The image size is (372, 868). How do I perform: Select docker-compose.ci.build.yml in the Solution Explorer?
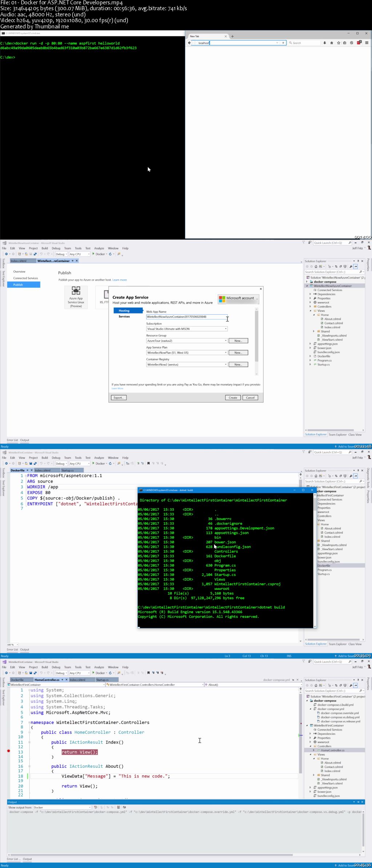[335, 705]
